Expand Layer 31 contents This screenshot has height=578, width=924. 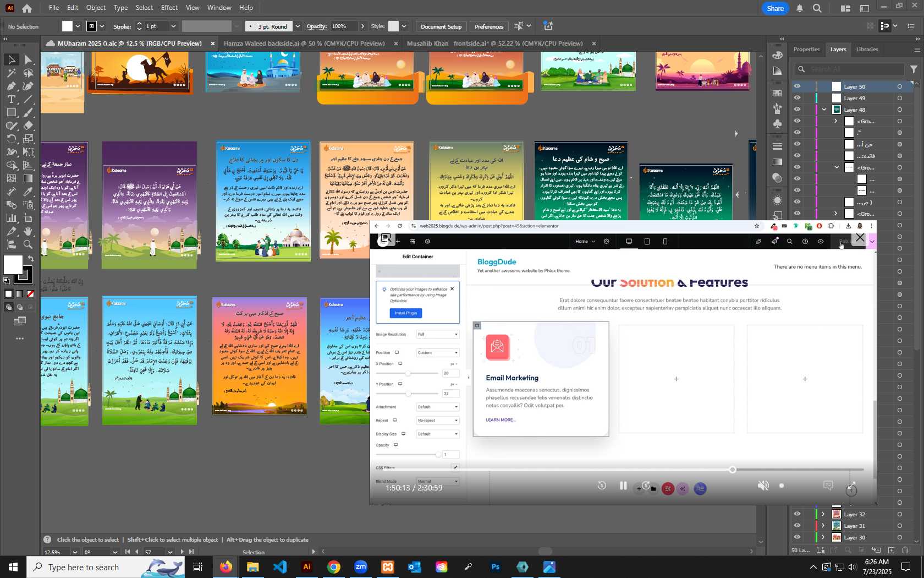coord(823,526)
